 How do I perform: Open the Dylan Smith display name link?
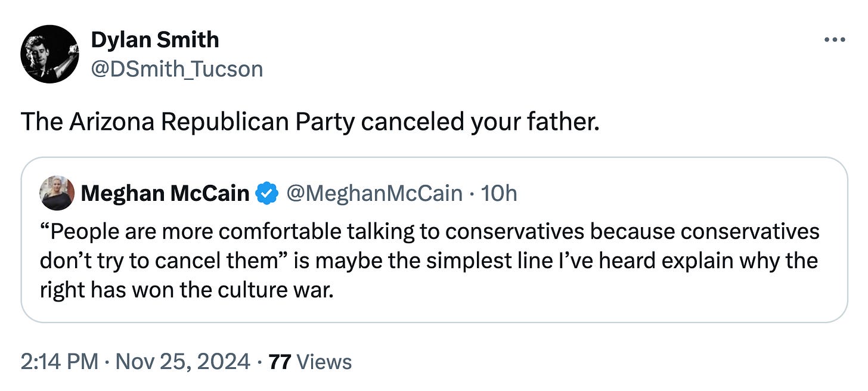tap(155, 40)
